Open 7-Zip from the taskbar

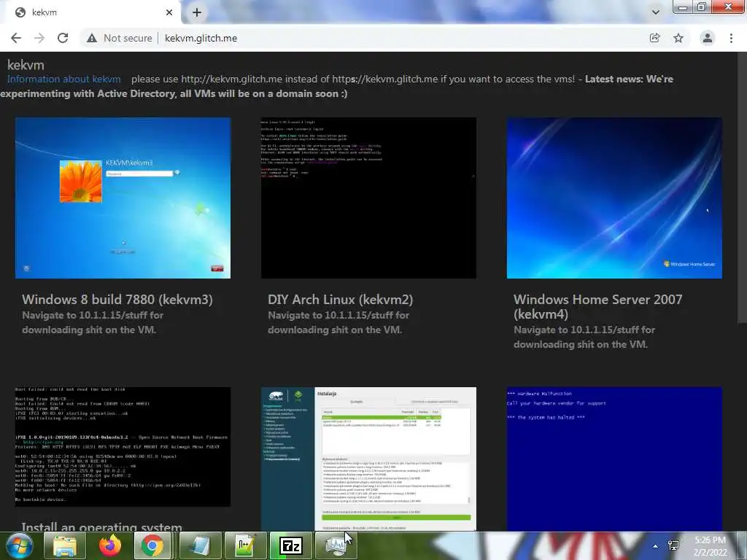pos(290,545)
